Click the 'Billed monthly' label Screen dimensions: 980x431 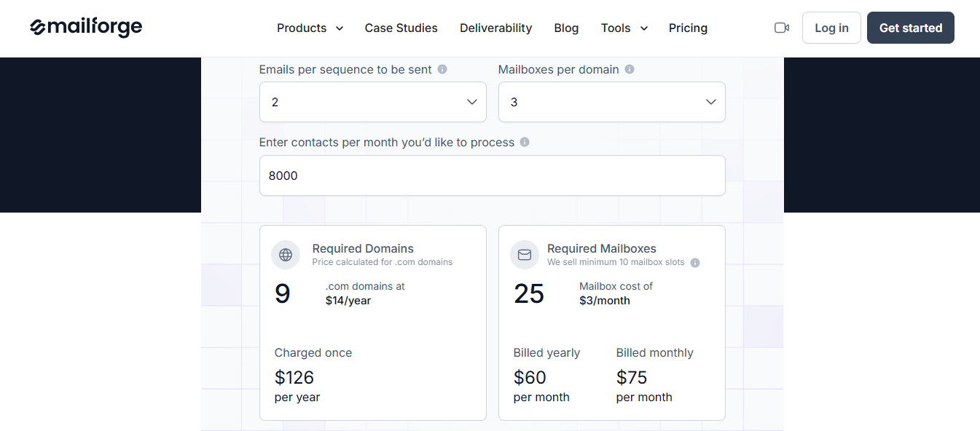(654, 353)
